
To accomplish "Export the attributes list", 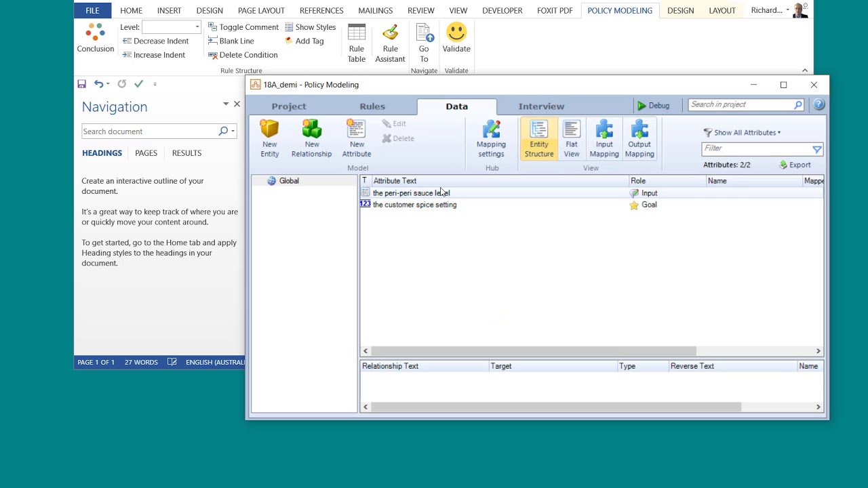I will 795,165.
